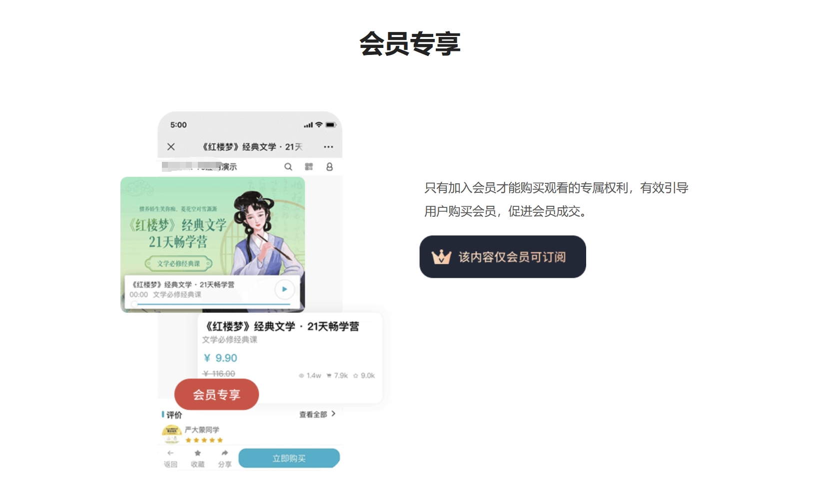Image resolution: width=839 pixels, height=504 pixels.
Task: Open the three-dot more options menu
Action: (328, 147)
